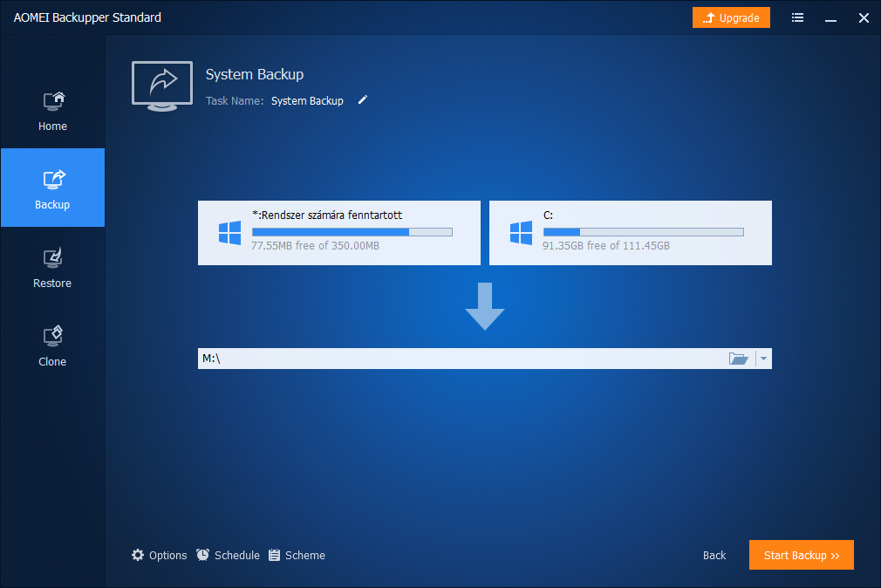The height and width of the screenshot is (588, 881).
Task: Select the Rendszer számára fenntartott partition card
Action: [x=338, y=233]
